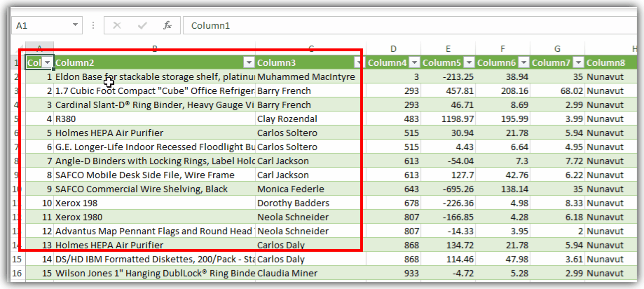Click the Column8 header cell

611,62
